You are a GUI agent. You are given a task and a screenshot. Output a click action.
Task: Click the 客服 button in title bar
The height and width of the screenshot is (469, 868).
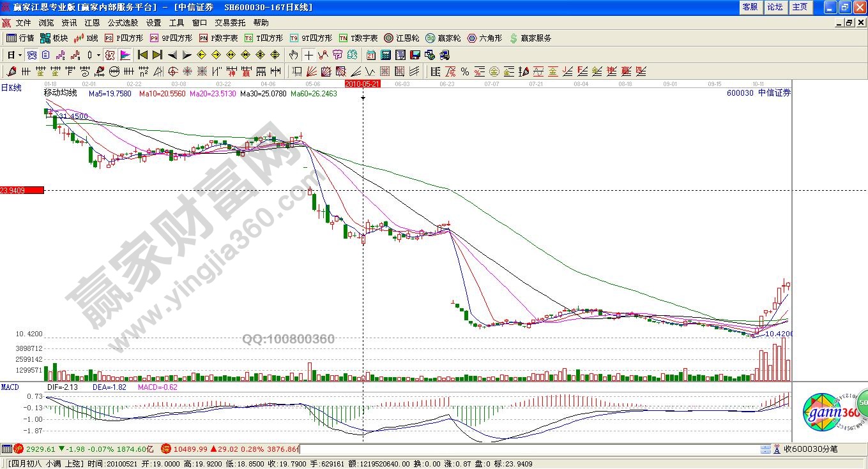750,7
